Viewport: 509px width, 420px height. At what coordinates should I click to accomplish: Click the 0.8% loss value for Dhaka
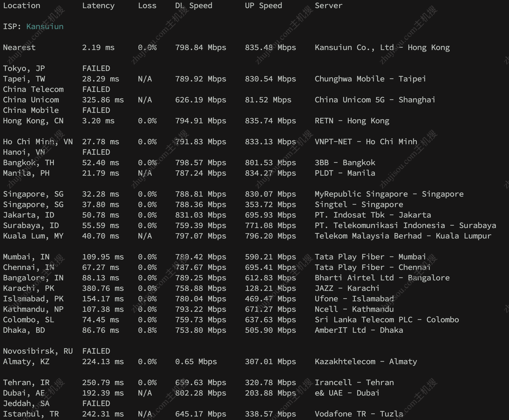[147, 330]
